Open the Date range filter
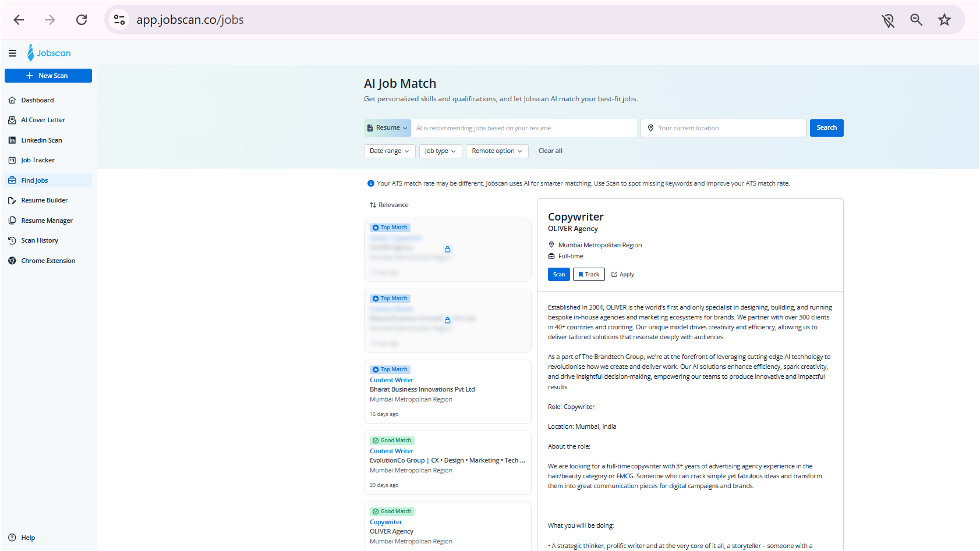 [390, 151]
